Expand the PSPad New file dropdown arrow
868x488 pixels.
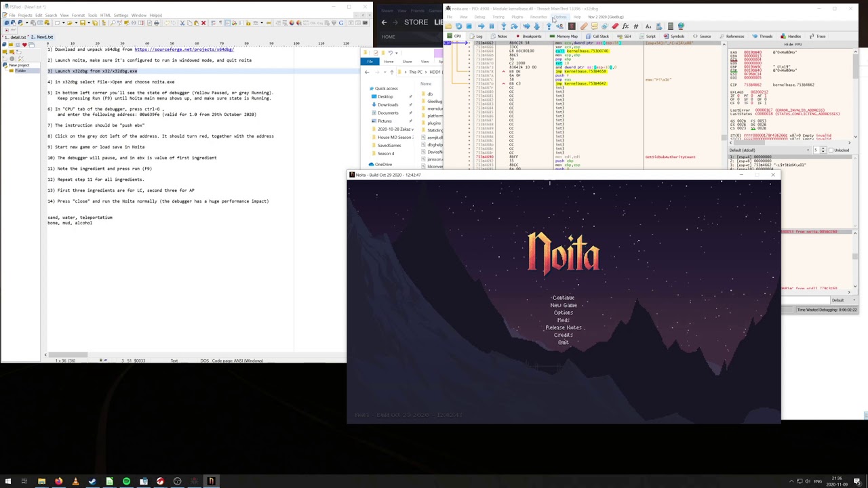click(63, 23)
